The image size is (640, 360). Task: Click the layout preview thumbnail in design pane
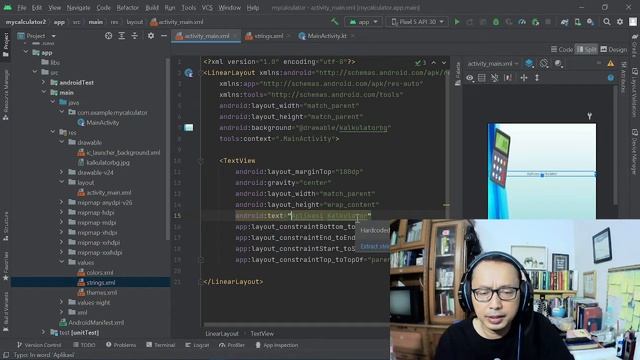542,171
